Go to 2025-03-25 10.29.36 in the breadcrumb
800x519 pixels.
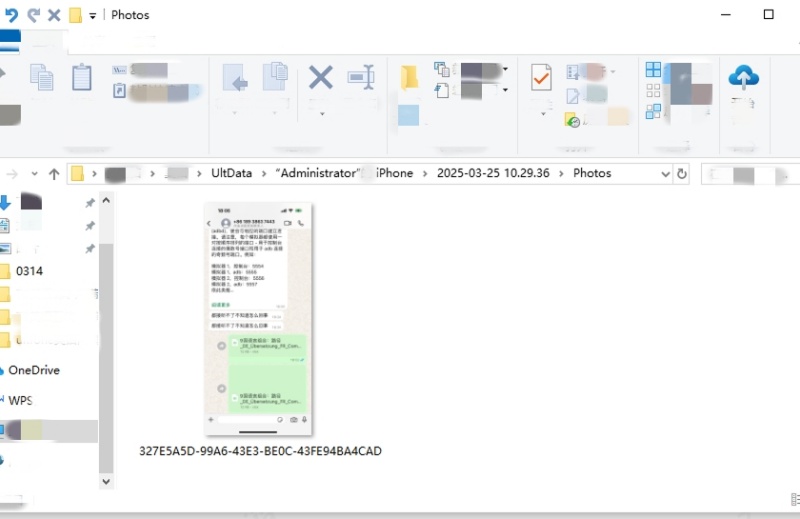point(493,173)
